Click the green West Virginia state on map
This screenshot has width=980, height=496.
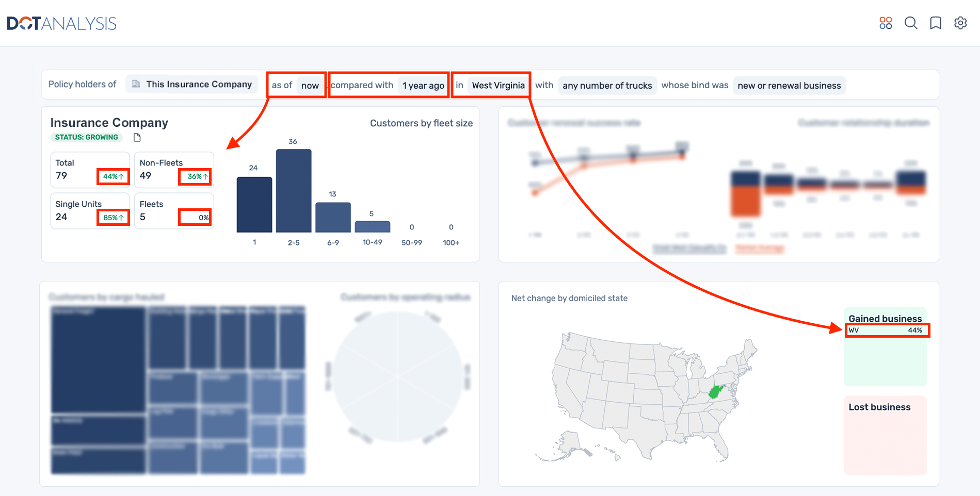(716, 391)
